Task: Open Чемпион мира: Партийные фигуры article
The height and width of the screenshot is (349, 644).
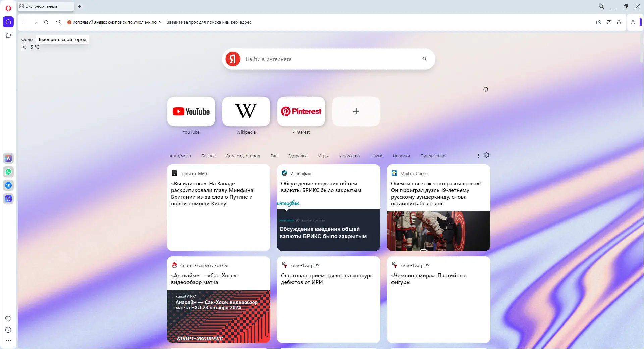Action: (439, 300)
